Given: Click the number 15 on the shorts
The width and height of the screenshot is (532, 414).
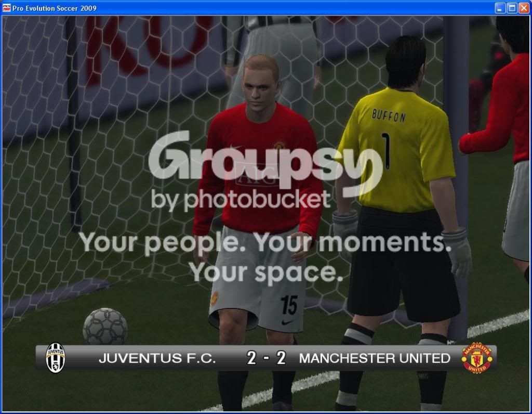Looking at the screenshot, I should click(289, 305).
